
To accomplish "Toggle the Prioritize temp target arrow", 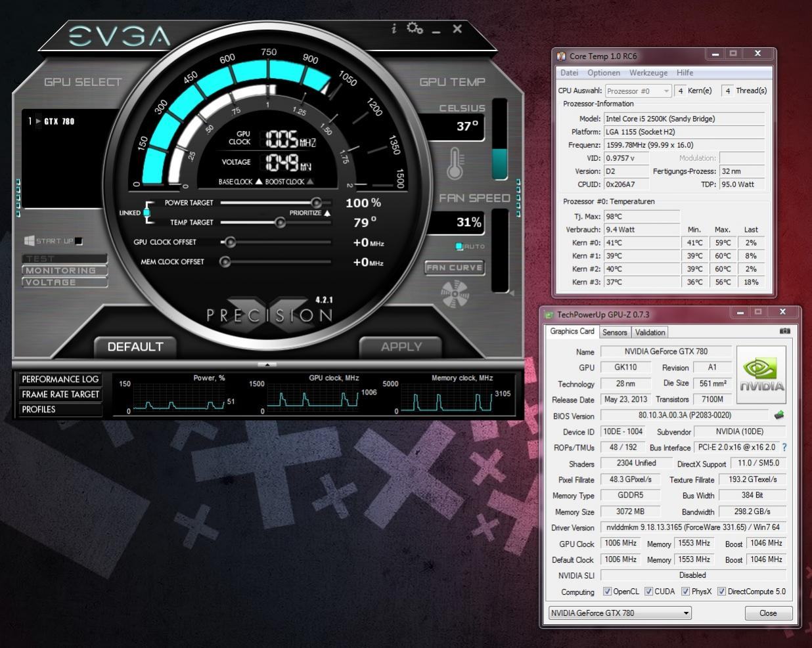I will [327, 213].
